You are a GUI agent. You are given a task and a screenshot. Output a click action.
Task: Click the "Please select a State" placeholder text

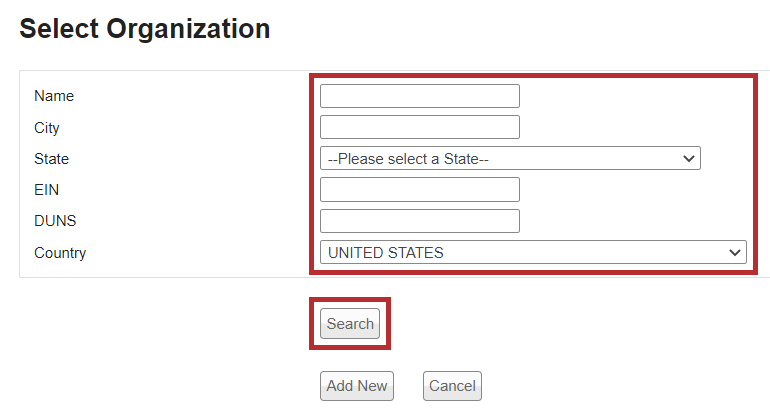408,158
